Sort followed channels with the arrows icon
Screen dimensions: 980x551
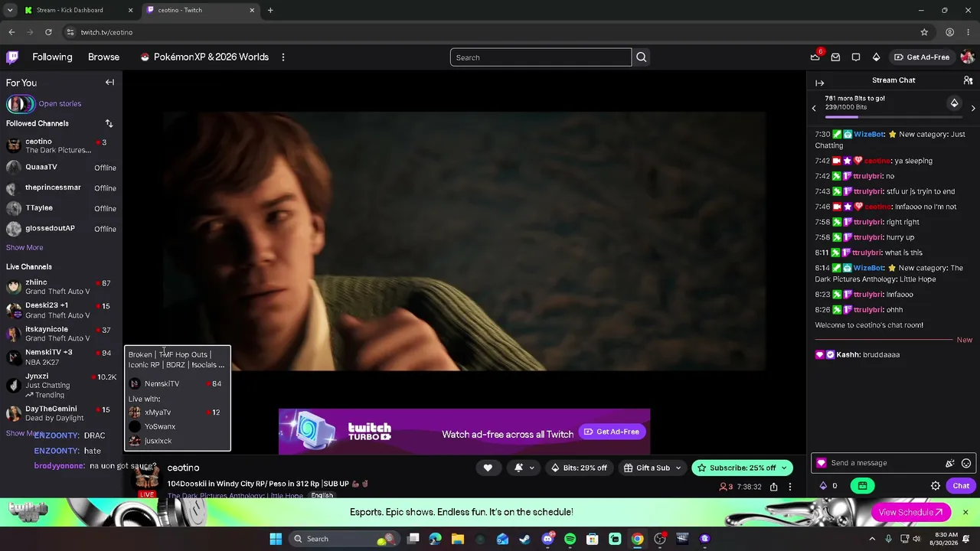click(x=109, y=123)
